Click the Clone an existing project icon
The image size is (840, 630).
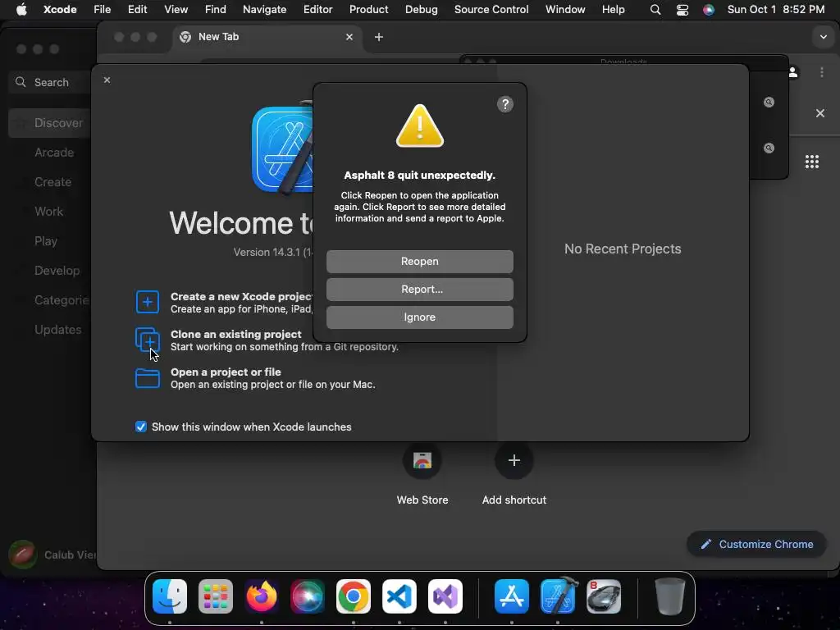148,340
